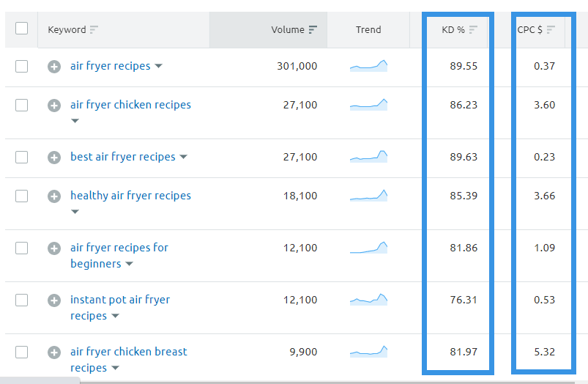588x384 pixels.
Task: Add 'air fryer chicken recipes' via plus icon
Action: click(x=53, y=106)
